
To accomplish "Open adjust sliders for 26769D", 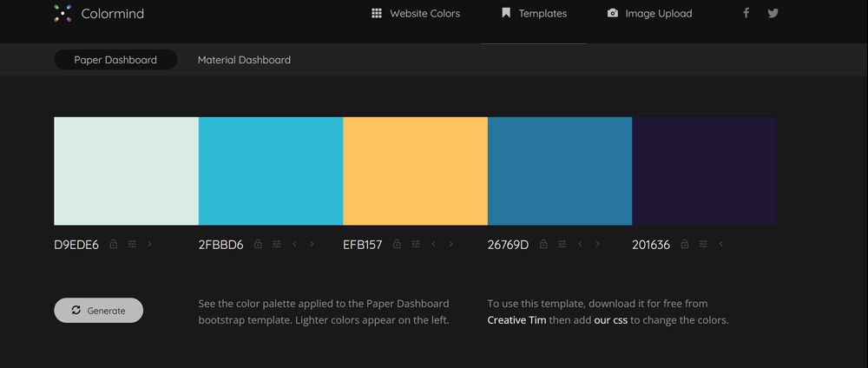I will click(562, 244).
